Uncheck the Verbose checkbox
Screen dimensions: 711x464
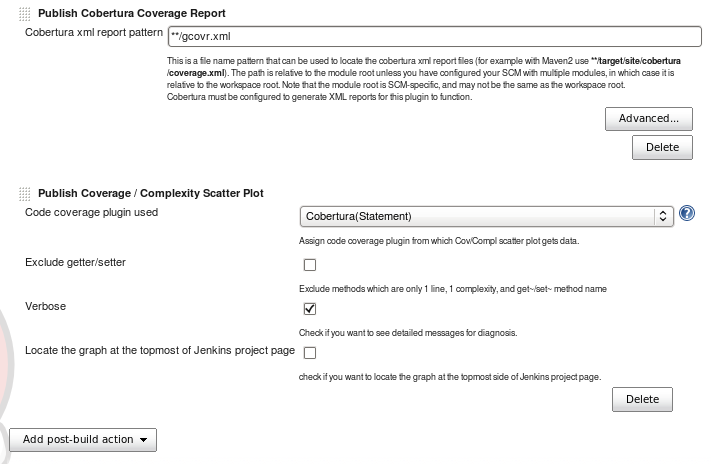[309, 308]
